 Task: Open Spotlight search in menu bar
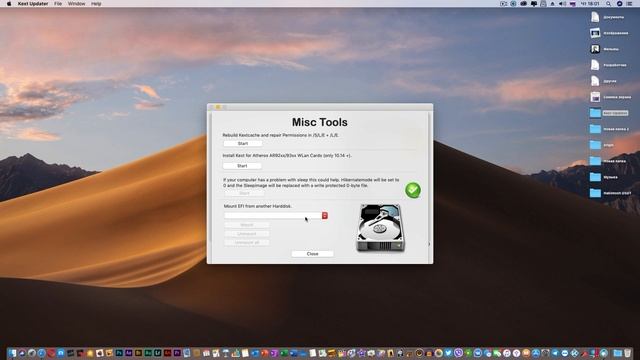tap(608, 4)
